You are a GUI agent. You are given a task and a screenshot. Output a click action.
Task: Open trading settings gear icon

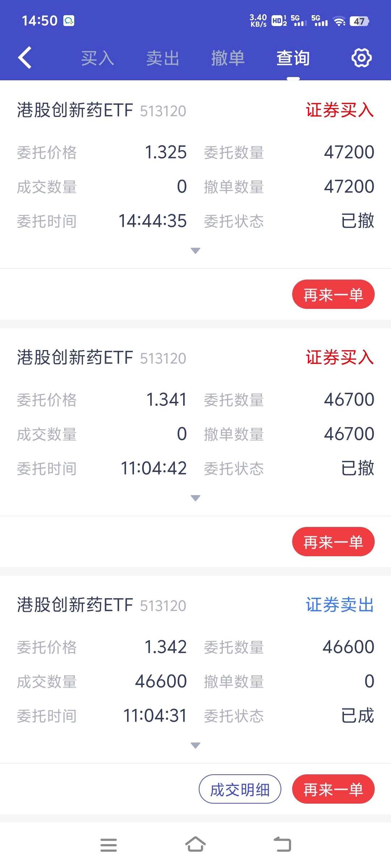point(361,58)
